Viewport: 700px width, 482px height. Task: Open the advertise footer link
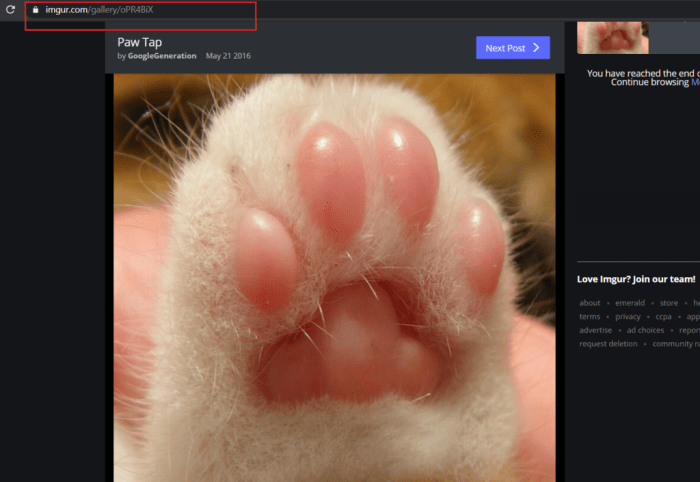(596, 330)
